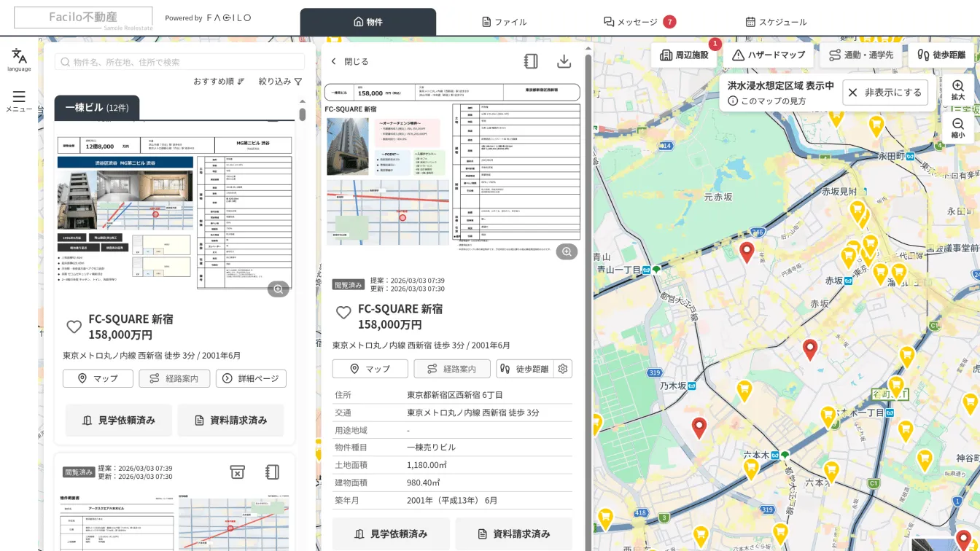Zoom in the map with 拡大
980x551 pixels.
coord(957,90)
